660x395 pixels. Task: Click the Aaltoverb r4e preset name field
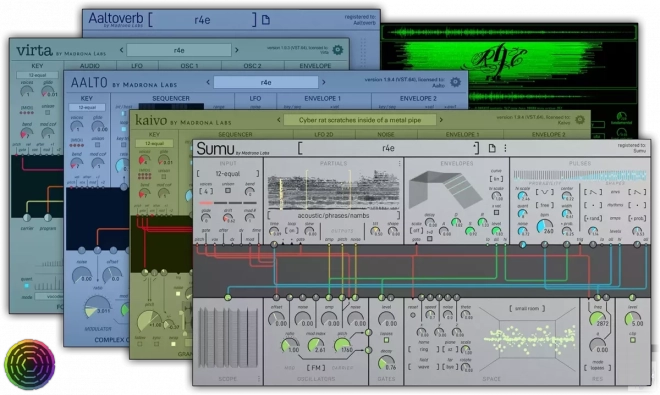click(x=202, y=20)
